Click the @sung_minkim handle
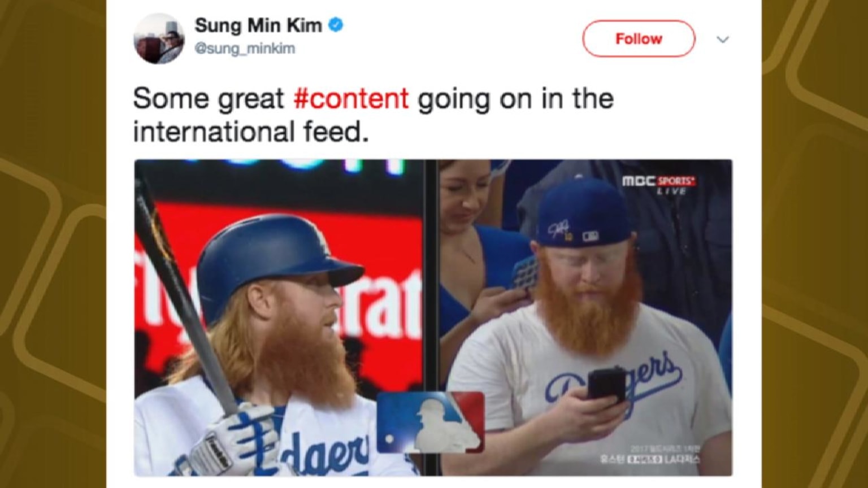Image resolution: width=868 pixels, height=488 pixels. tap(245, 49)
